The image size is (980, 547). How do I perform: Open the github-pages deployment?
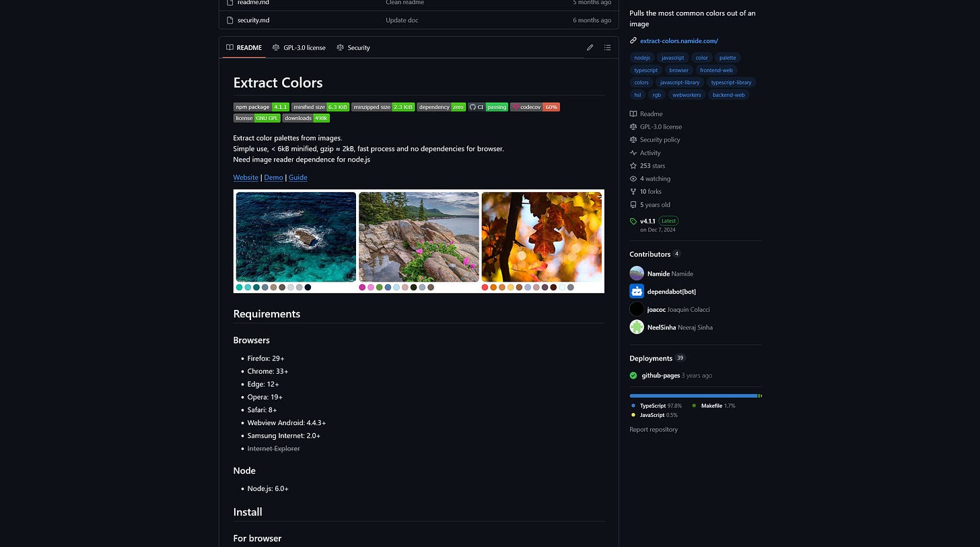click(660, 376)
